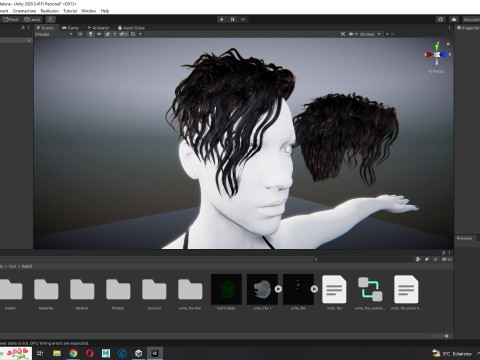Viewport: 480px width, 360px height.
Task: Toggle scene audio speaker icon
Action: [x=99, y=34]
